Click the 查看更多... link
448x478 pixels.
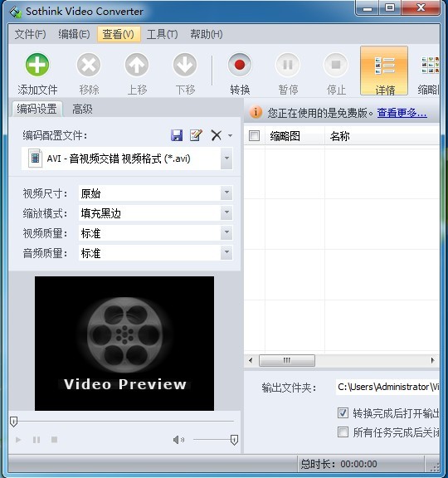[402, 113]
